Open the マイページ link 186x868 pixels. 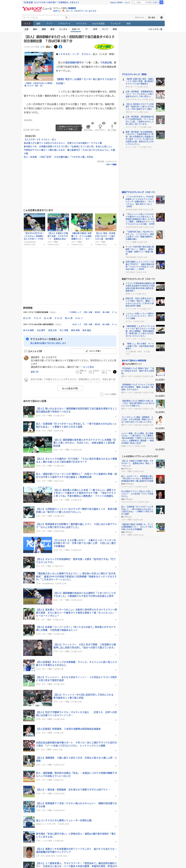click(139, 18)
